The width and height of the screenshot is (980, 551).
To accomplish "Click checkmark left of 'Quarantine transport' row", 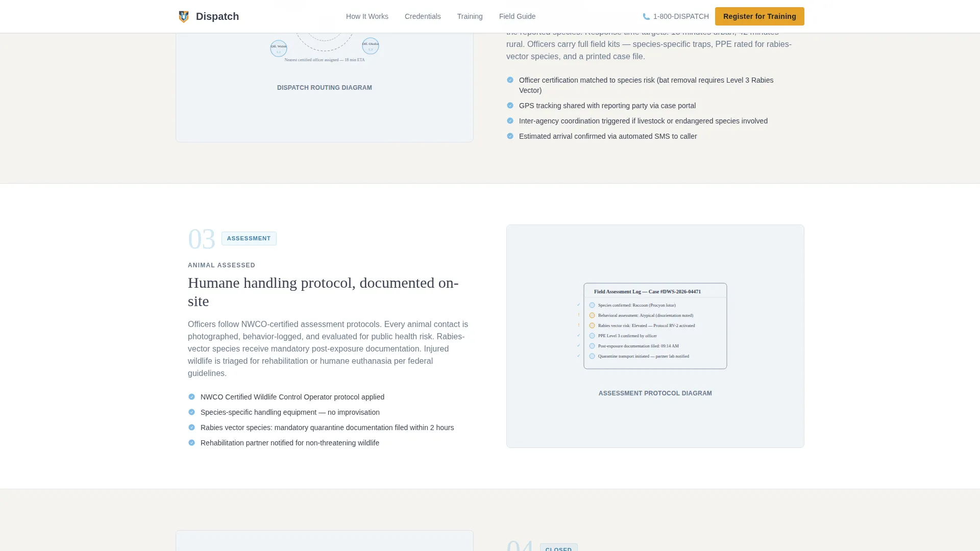I will [x=578, y=356].
